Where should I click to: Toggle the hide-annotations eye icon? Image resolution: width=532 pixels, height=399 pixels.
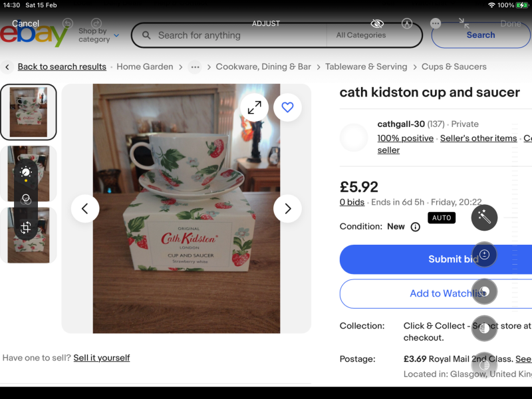coord(378,23)
